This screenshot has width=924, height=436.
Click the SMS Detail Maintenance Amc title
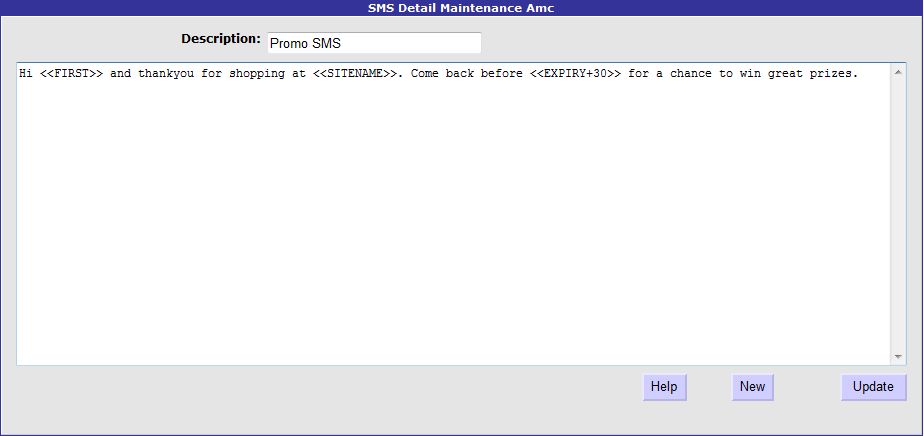click(461, 8)
